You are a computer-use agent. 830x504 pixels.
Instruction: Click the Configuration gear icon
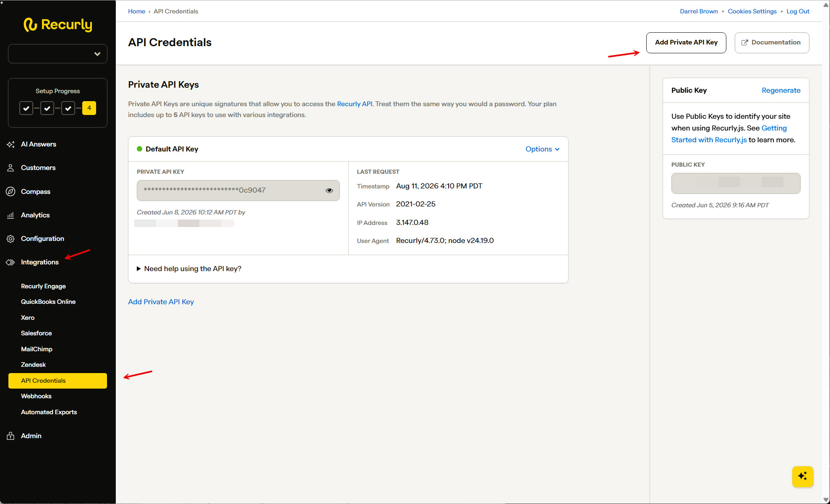tap(10, 239)
